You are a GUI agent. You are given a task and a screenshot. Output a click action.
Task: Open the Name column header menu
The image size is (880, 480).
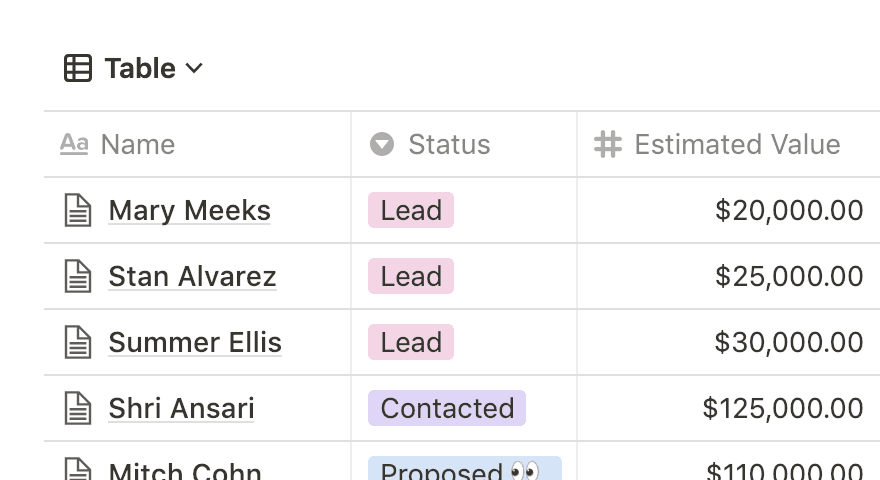[138, 144]
